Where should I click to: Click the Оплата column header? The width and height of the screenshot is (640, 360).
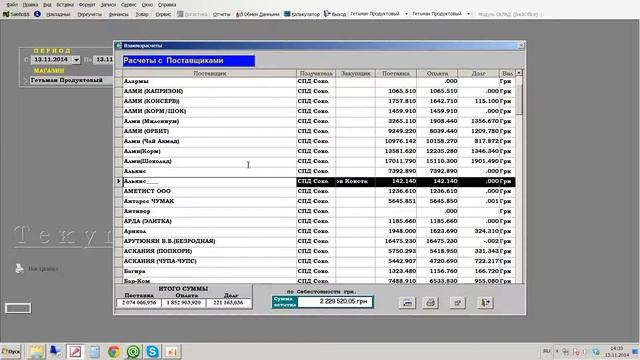(x=437, y=73)
